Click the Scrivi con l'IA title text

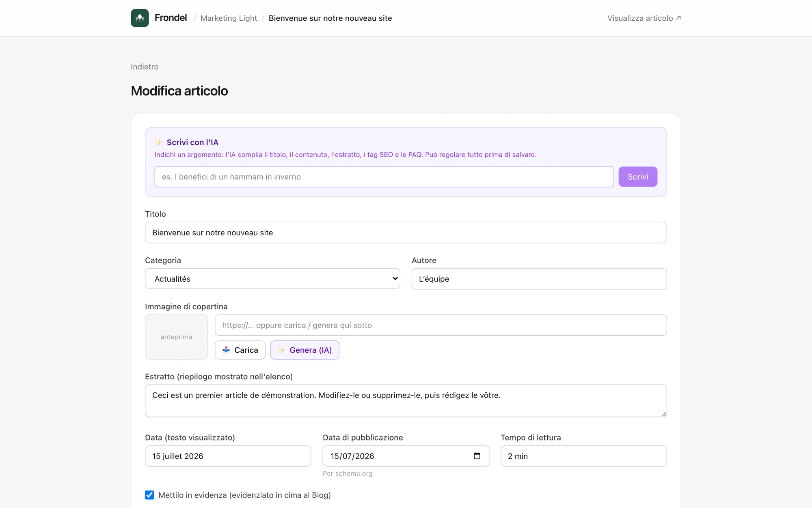click(192, 142)
